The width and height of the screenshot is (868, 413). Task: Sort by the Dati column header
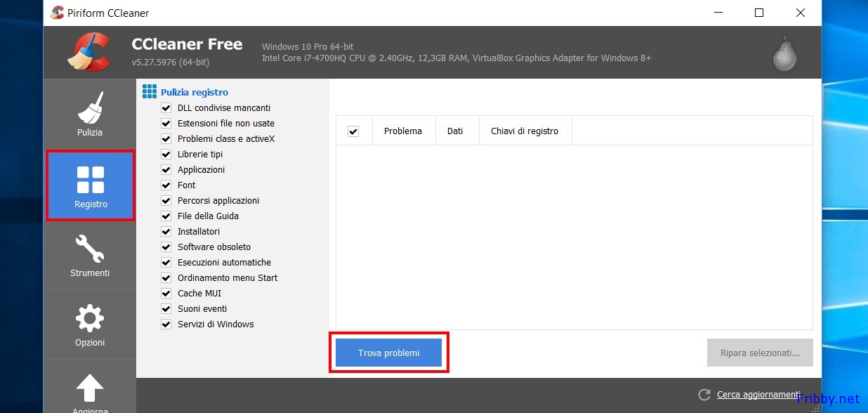coord(457,131)
